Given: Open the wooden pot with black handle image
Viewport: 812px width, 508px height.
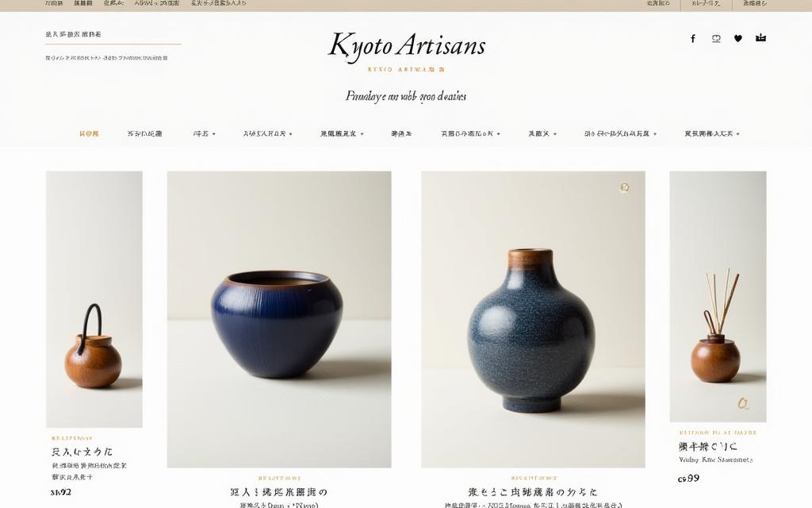Looking at the screenshot, I should 94,299.
